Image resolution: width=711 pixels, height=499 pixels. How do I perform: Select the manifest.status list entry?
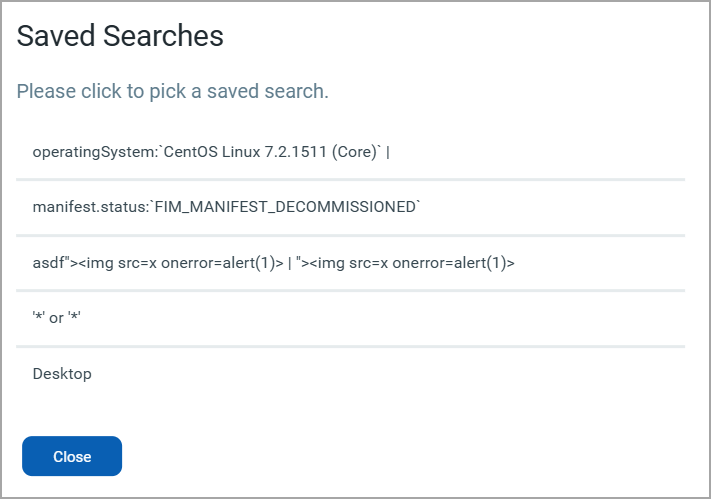[350, 208]
